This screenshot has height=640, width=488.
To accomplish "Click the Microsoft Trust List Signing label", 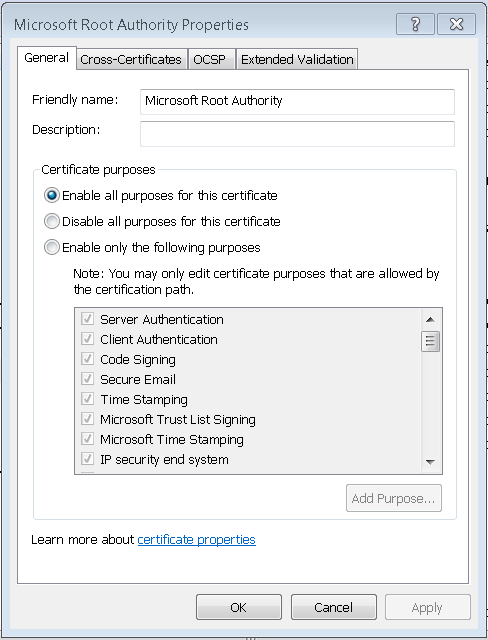I will (178, 419).
